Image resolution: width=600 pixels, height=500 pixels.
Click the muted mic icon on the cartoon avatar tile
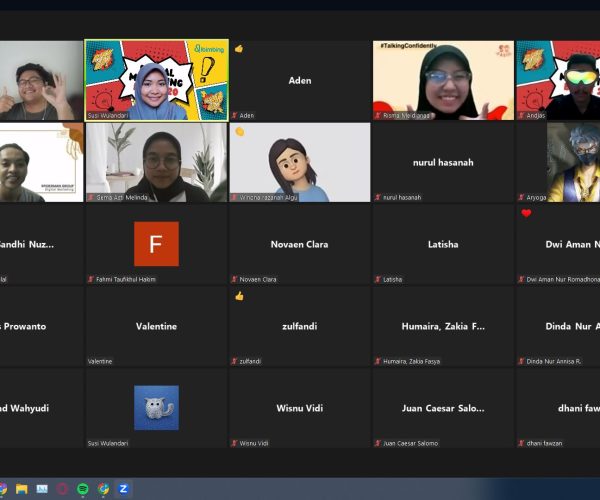tap(235, 197)
